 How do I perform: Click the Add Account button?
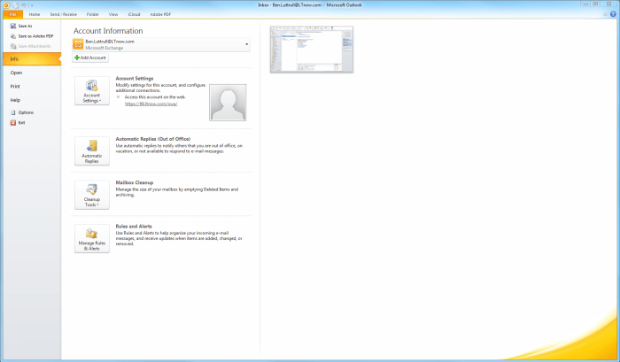[x=91, y=58]
